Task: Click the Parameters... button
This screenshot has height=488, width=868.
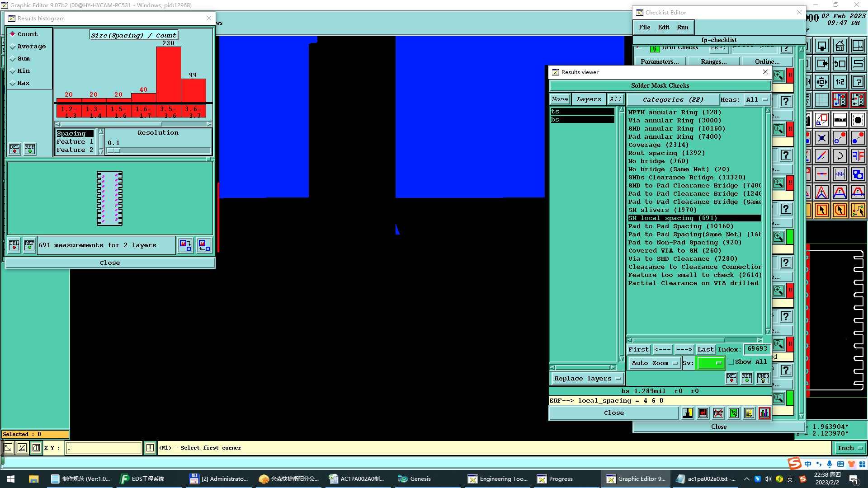Action: pyautogui.click(x=660, y=61)
